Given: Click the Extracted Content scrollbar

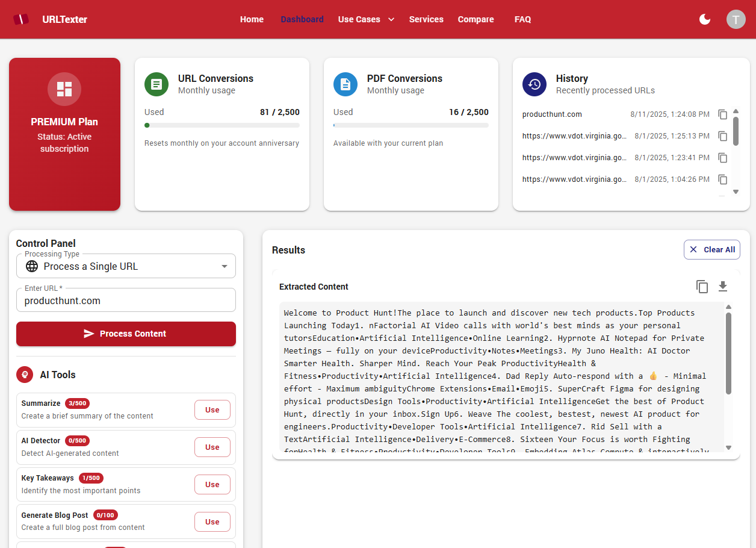Looking at the screenshot, I should coord(728,353).
